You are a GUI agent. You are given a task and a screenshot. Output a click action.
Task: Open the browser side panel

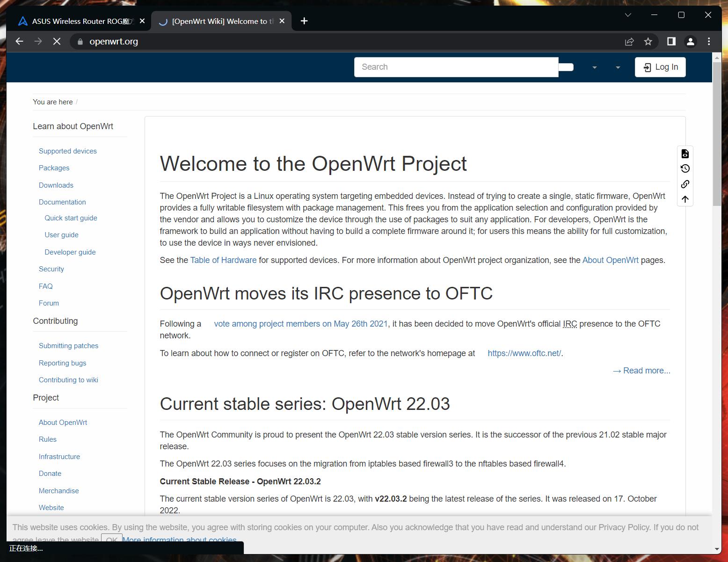[671, 42]
